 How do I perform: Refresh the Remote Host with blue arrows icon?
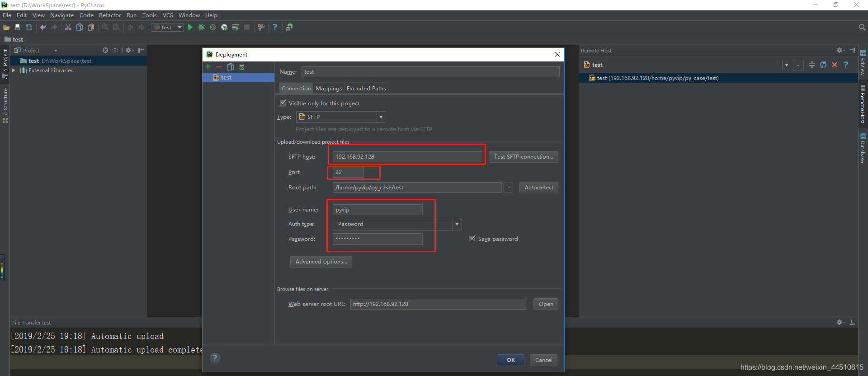pyautogui.click(x=823, y=65)
